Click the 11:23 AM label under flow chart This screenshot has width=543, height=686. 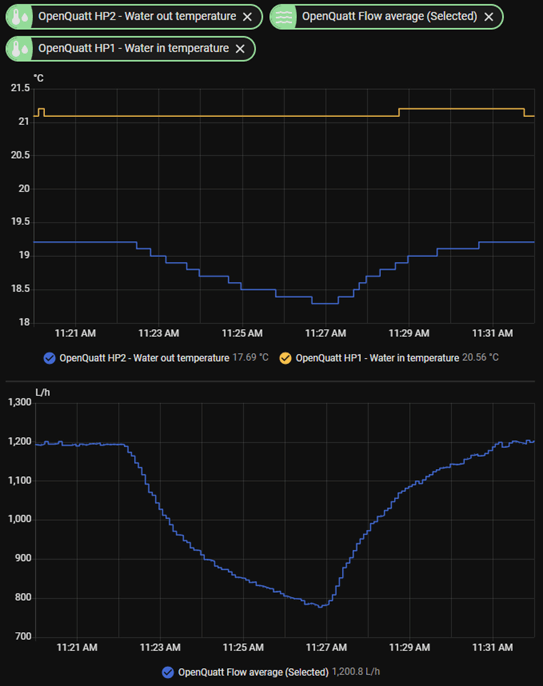point(160,648)
